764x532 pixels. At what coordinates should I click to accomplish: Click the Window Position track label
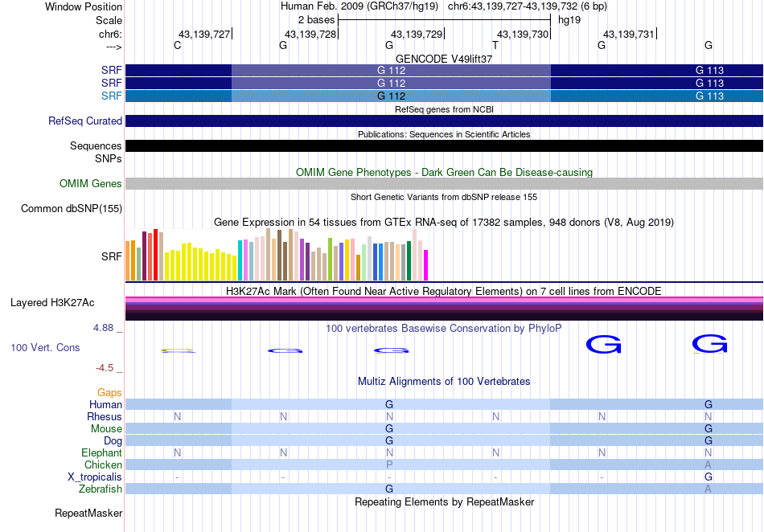(x=84, y=6)
